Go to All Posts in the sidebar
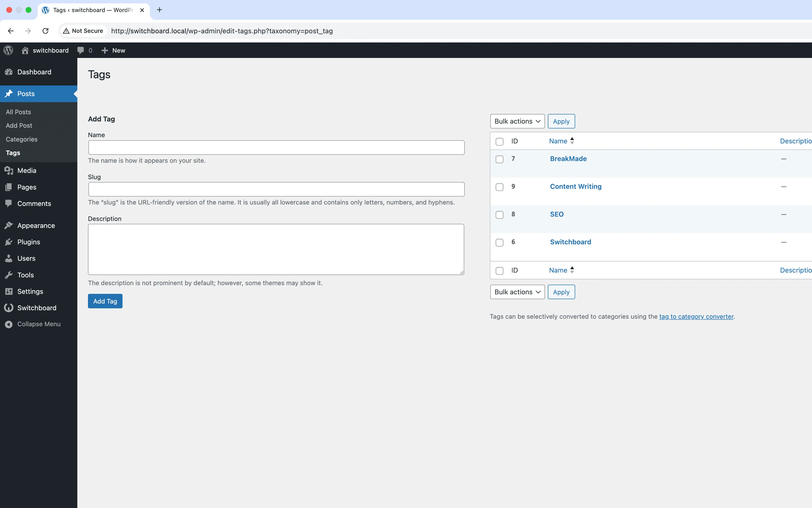The image size is (812, 508). pyautogui.click(x=19, y=112)
